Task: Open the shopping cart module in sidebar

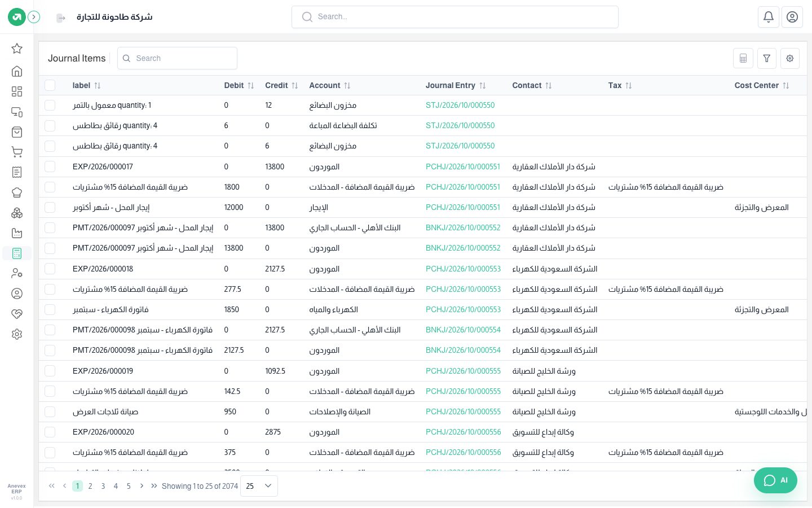Action: [17, 152]
